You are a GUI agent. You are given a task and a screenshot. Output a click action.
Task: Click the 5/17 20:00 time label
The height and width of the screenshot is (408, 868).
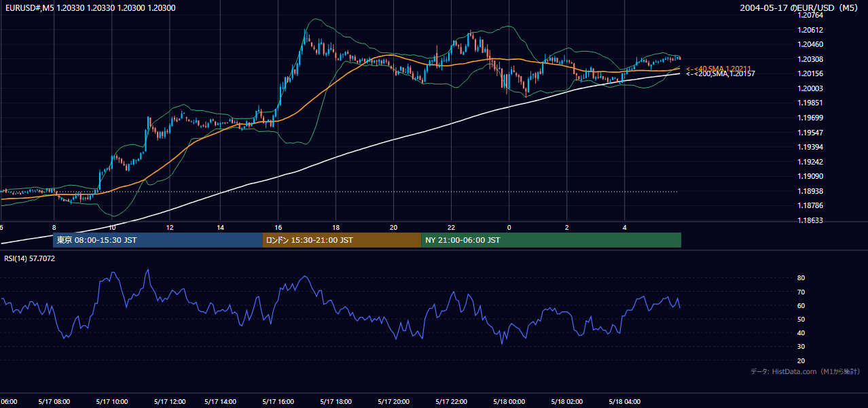coord(393,402)
